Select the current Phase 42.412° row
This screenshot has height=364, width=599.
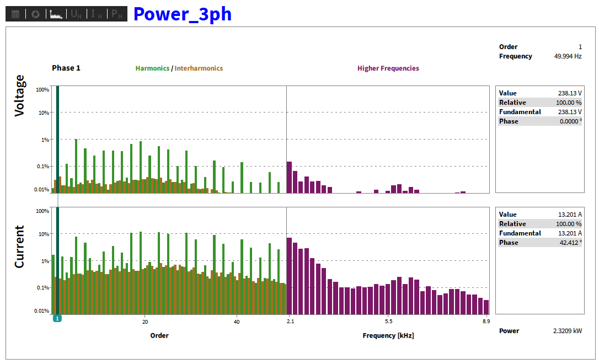[540, 243]
